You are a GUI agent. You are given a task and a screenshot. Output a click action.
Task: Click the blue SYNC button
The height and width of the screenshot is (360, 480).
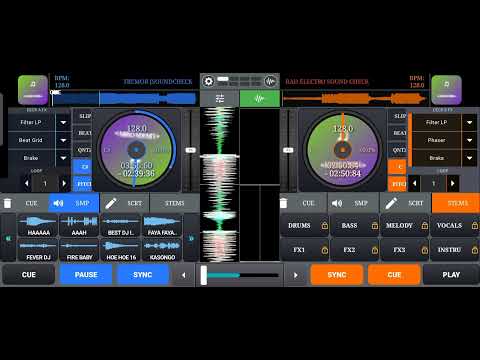click(143, 275)
